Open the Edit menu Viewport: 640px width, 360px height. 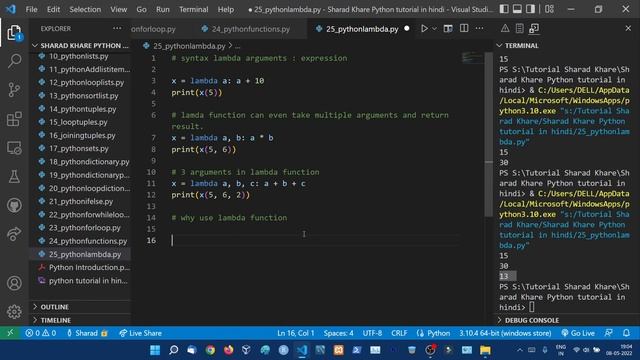53,9
